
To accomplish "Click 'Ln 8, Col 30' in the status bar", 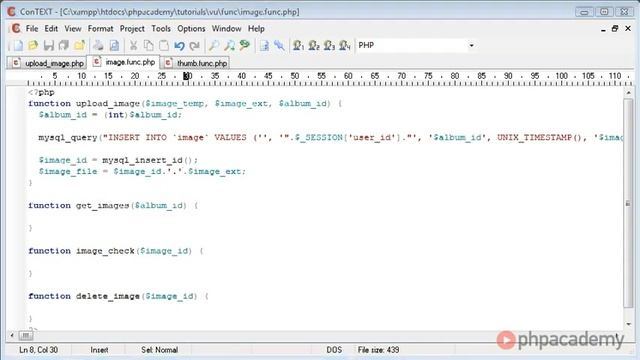I will point(38,350).
